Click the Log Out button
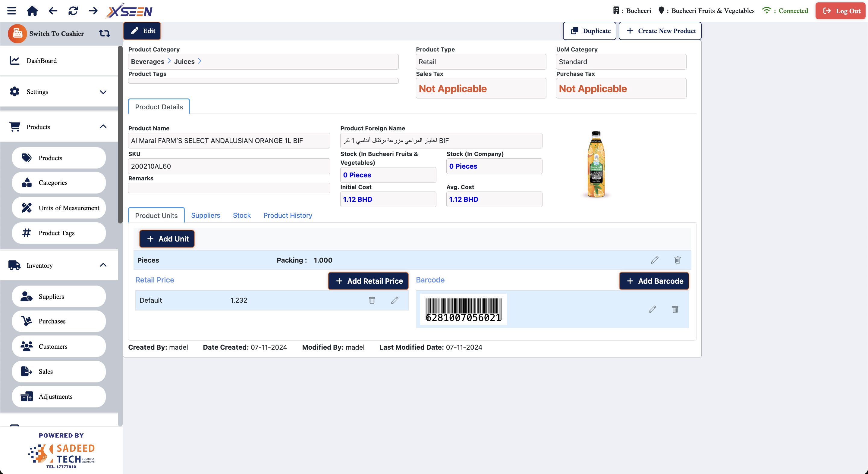This screenshot has height=474, width=868. click(841, 11)
